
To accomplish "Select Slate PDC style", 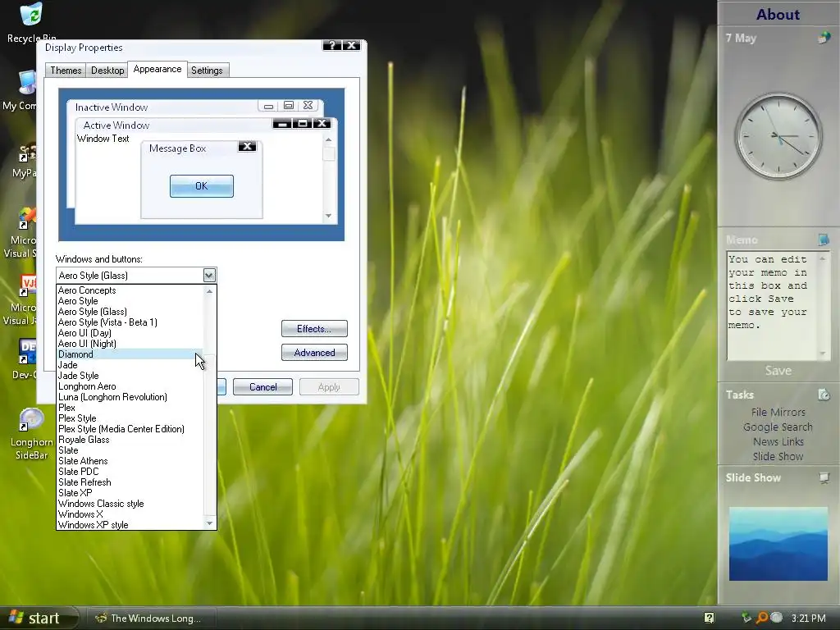I will pos(130,472).
